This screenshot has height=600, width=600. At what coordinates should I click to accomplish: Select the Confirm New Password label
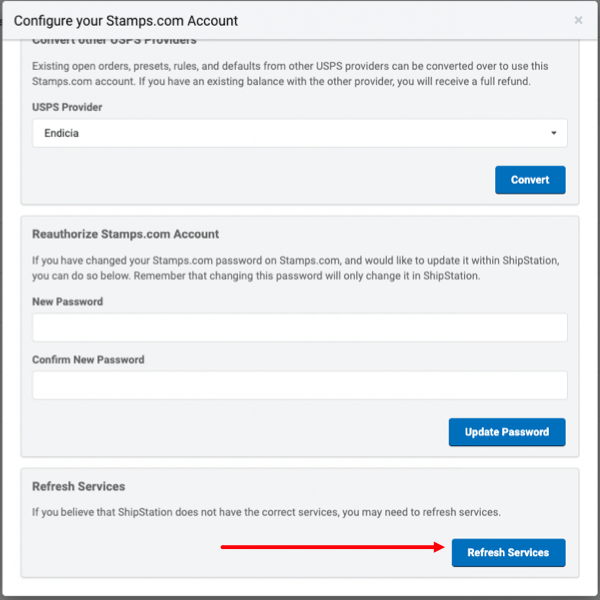88,360
